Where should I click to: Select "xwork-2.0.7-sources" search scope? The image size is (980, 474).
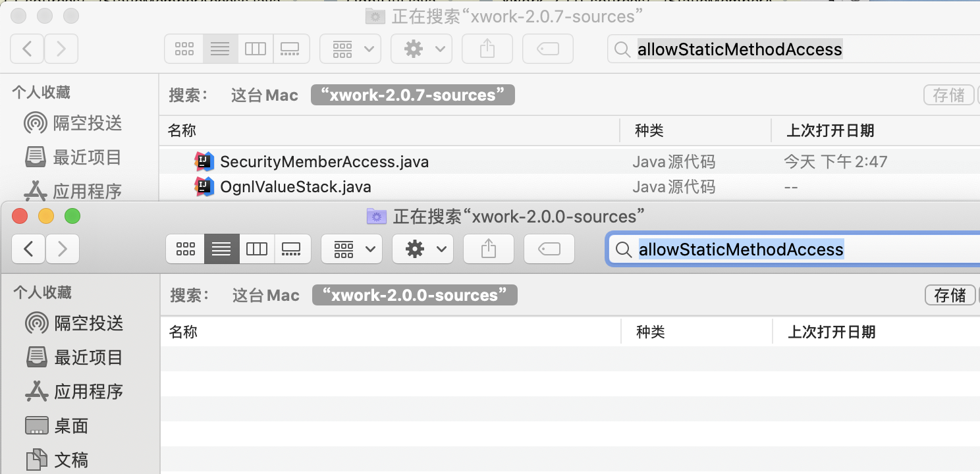[x=413, y=95]
